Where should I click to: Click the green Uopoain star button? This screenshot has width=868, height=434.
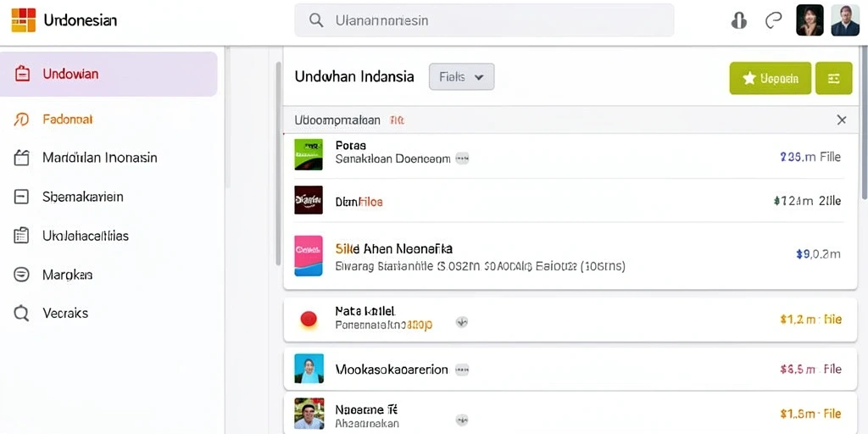tap(770, 78)
